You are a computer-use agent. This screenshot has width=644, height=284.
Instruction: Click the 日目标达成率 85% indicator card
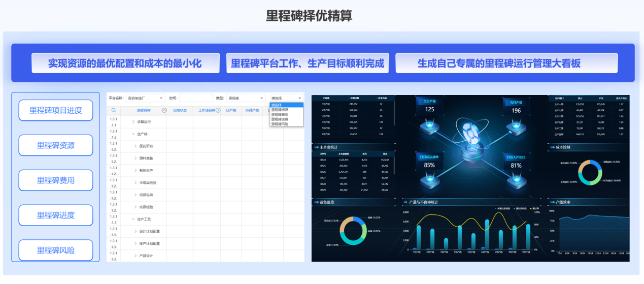click(429, 162)
